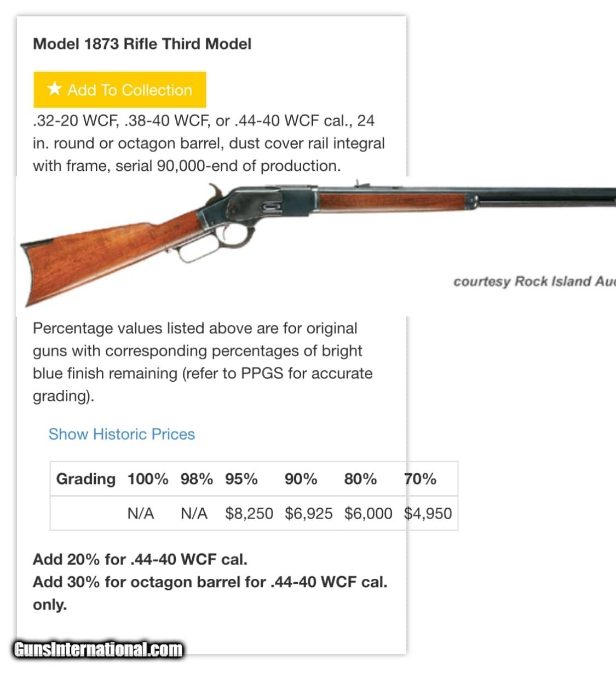Click the 90% grading column header
The width and height of the screenshot is (616, 678).
point(301,479)
